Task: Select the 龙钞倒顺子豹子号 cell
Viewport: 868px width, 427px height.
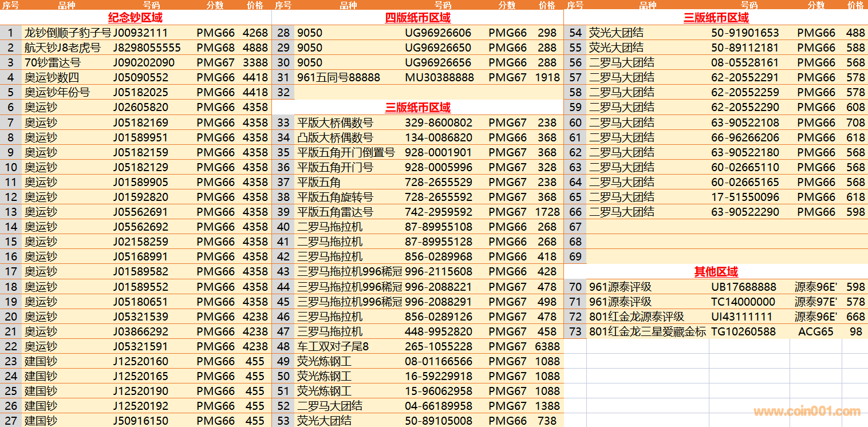Action: [x=68, y=33]
